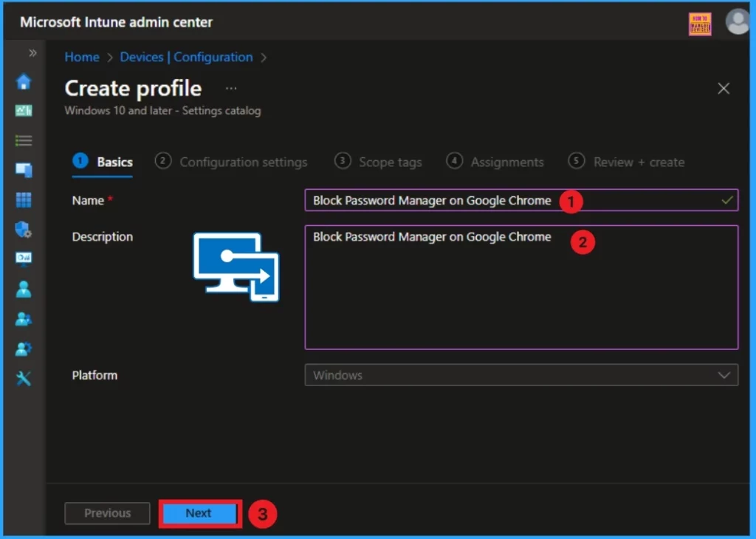Image resolution: width=756 pixels, height=539 pixels.
Task: Open Devices icon in sidebar
Action: tap(24, 170)
